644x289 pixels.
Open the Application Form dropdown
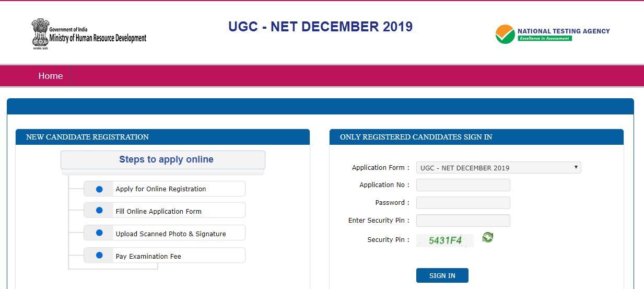(498, 168)
